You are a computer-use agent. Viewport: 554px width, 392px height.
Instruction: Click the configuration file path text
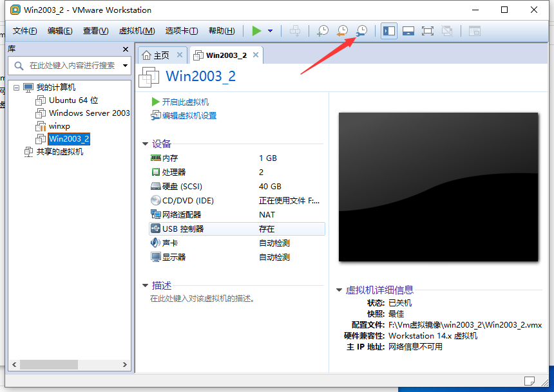[x=465, y=325]
